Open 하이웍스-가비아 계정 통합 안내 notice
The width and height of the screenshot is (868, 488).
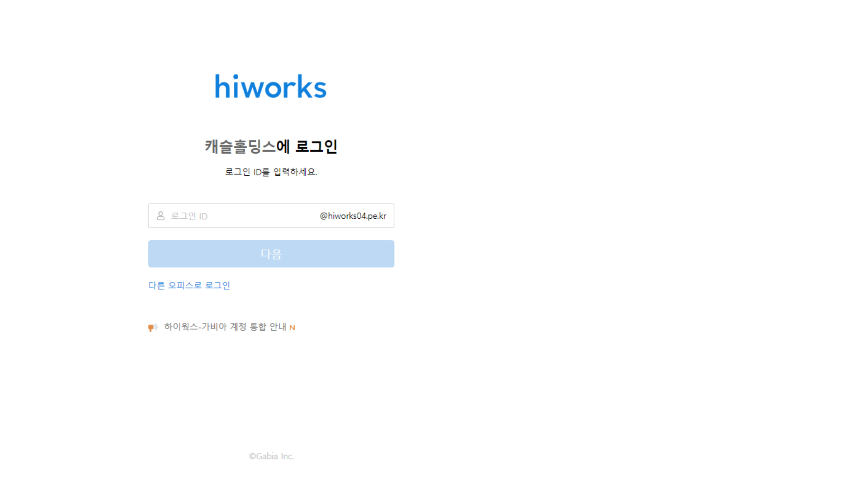click(225, 327)
